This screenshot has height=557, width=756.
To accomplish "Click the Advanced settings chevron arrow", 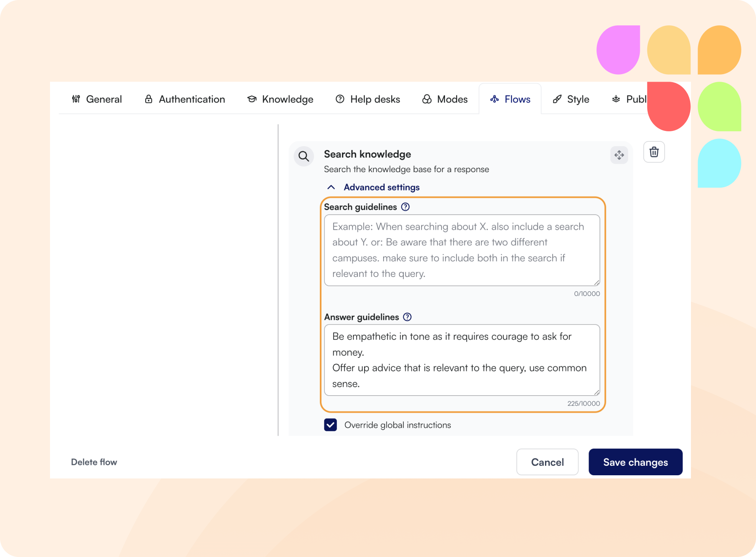I will pos(331,187).
